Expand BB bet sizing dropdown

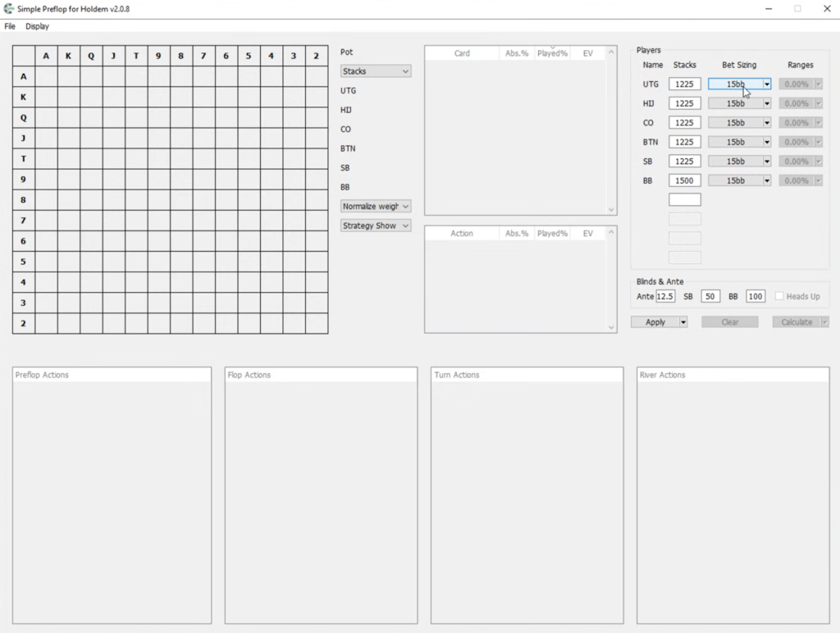767,180
